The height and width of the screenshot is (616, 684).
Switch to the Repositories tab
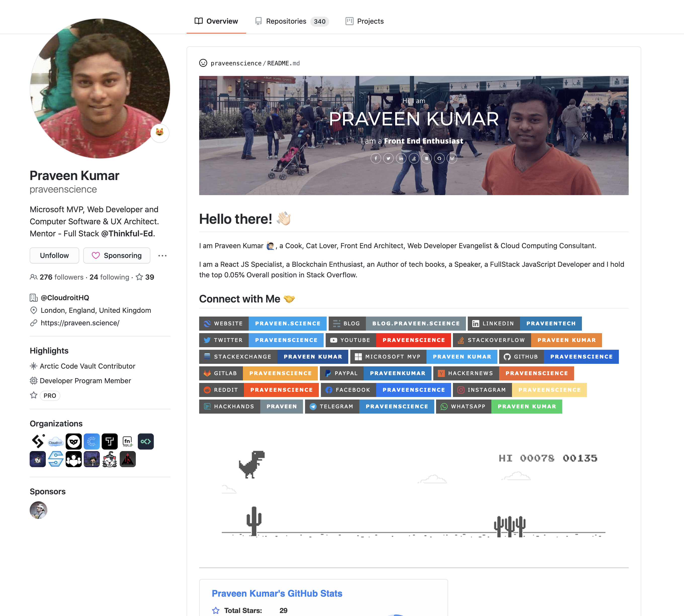coord(292,21)
